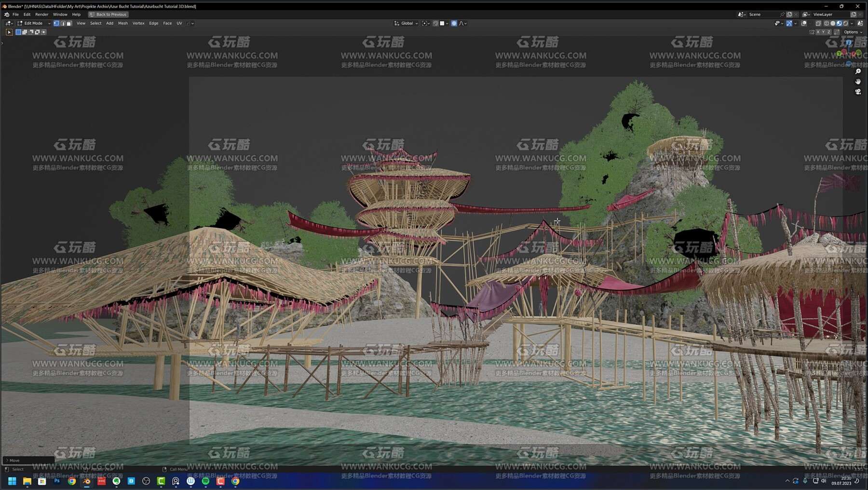Open the Edit menu
This screenshot has width=868, height=490.
[x=27, y=14]
